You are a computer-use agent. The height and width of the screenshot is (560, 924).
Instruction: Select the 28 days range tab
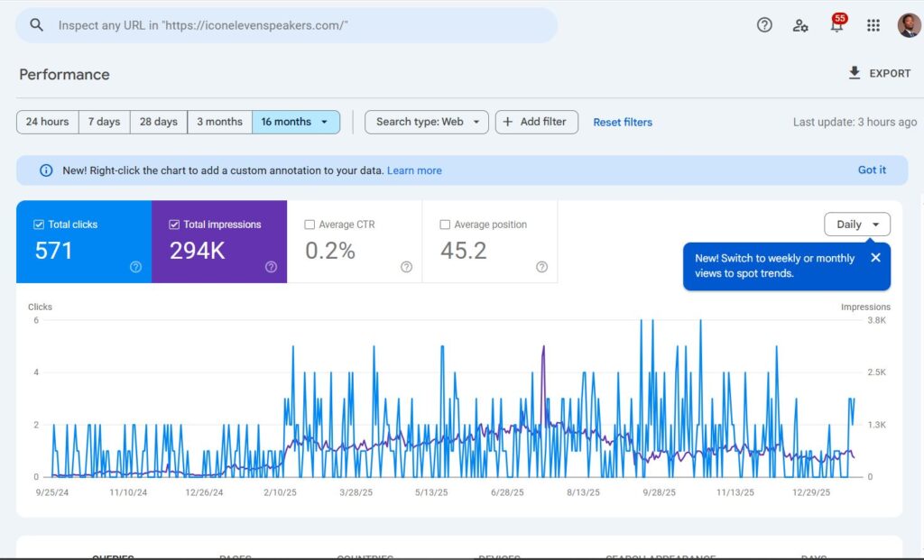(x=159, y=122)
